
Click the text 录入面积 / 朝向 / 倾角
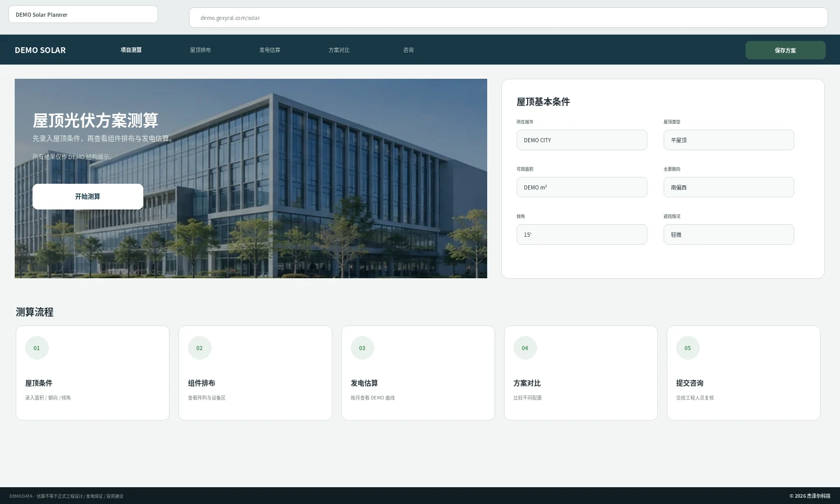(48, 398)
